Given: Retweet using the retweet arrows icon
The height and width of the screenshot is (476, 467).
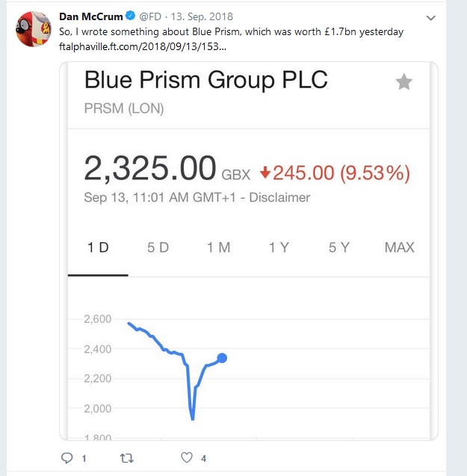Looking at the screenshot, I should (x=126, y=457).
